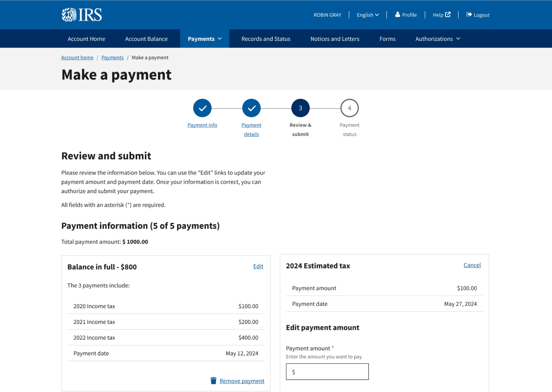Click the Profile person icon
This screenshot has width=552, height=392.
[397, 15]
